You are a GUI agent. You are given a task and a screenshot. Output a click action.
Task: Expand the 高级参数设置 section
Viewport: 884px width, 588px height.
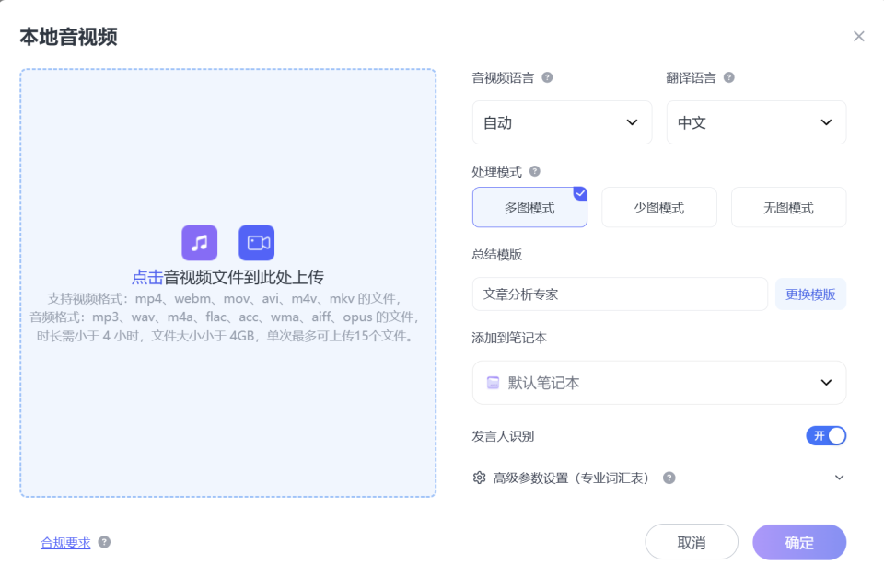[x=839, y=478]
